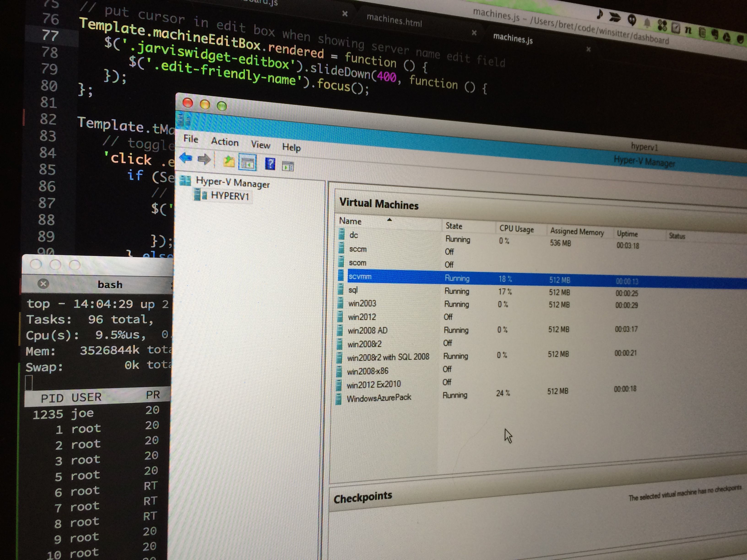747x560 pixels.
Task: Sort by the Assigned Memory column header
Action: [577, 232]
